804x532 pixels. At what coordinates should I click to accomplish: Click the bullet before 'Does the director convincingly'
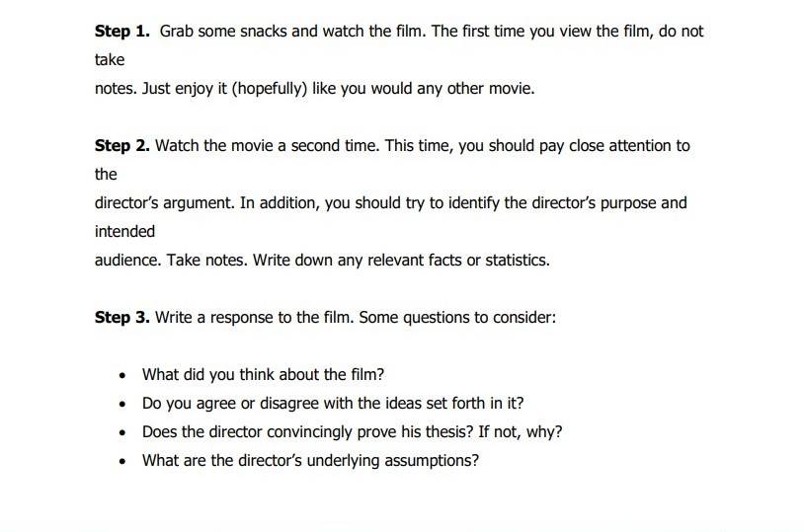122,433
